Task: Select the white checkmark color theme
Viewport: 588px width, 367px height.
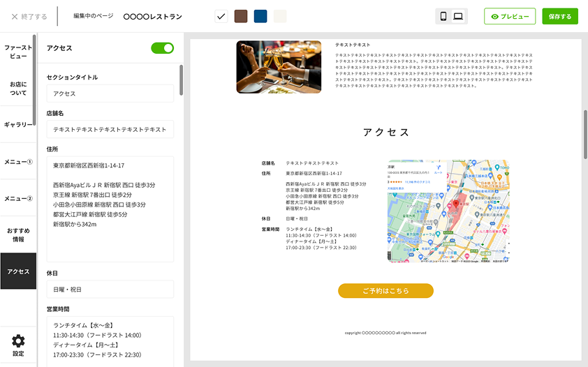Action: 221,16
